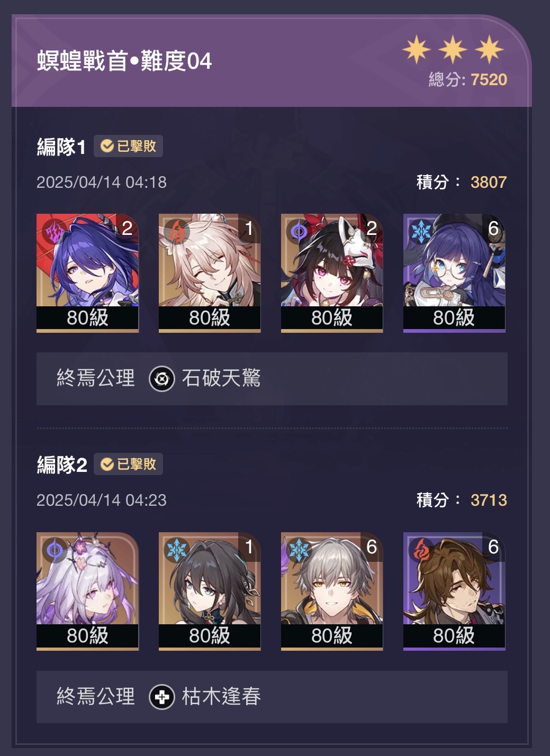Click the total score 總分 7520
The width and height of the screenshot is (550, 756).
click(468, 79)
